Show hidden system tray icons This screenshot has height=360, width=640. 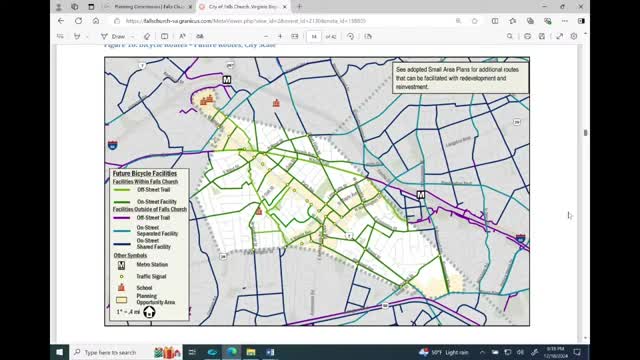coord(482,352)
